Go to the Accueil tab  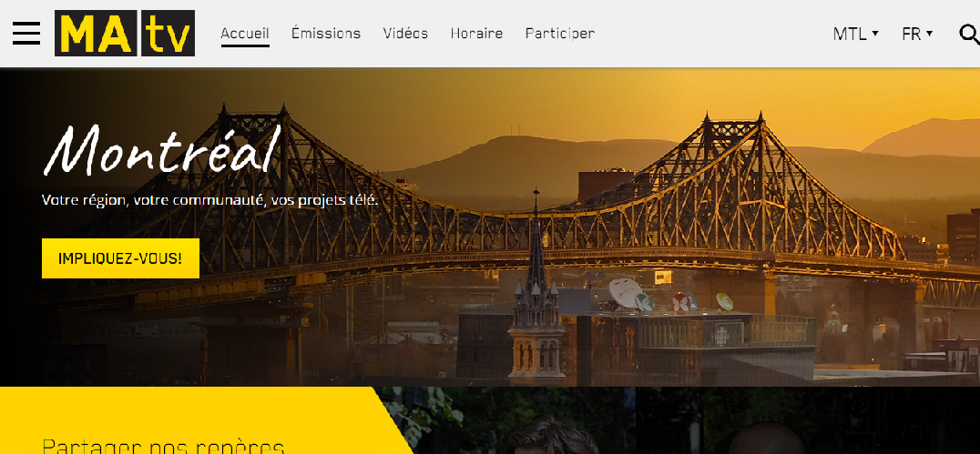click(x=245, y=33)
